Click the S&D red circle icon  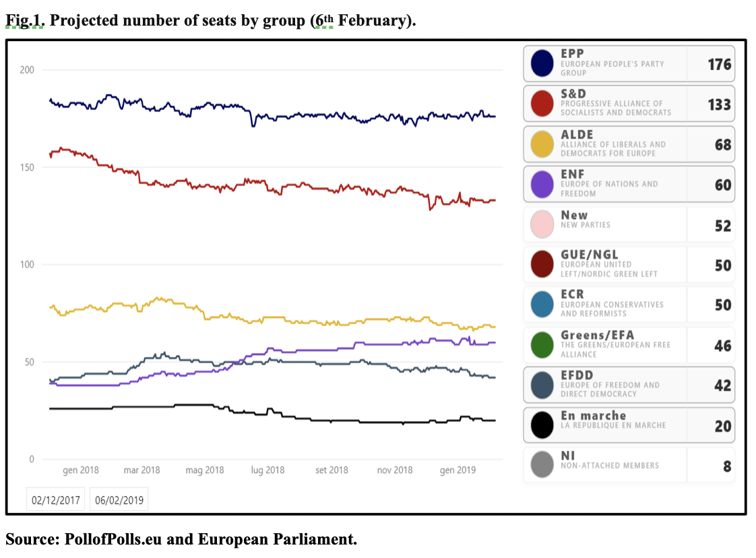(542, 103)
